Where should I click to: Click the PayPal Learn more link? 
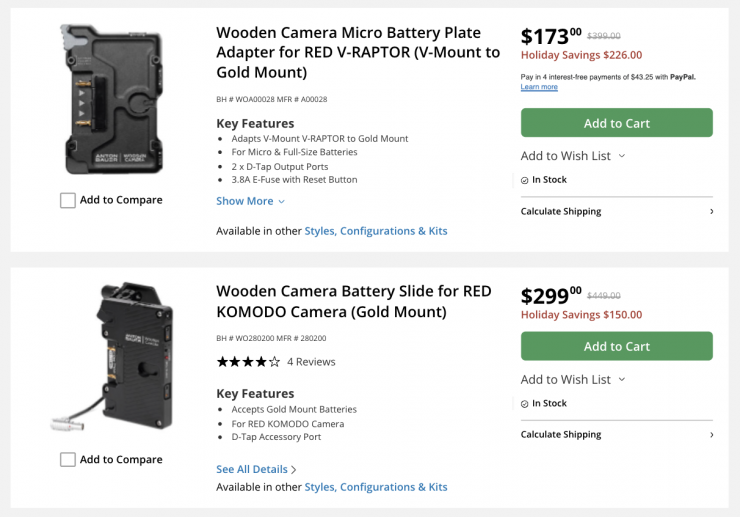pos(539,87)
